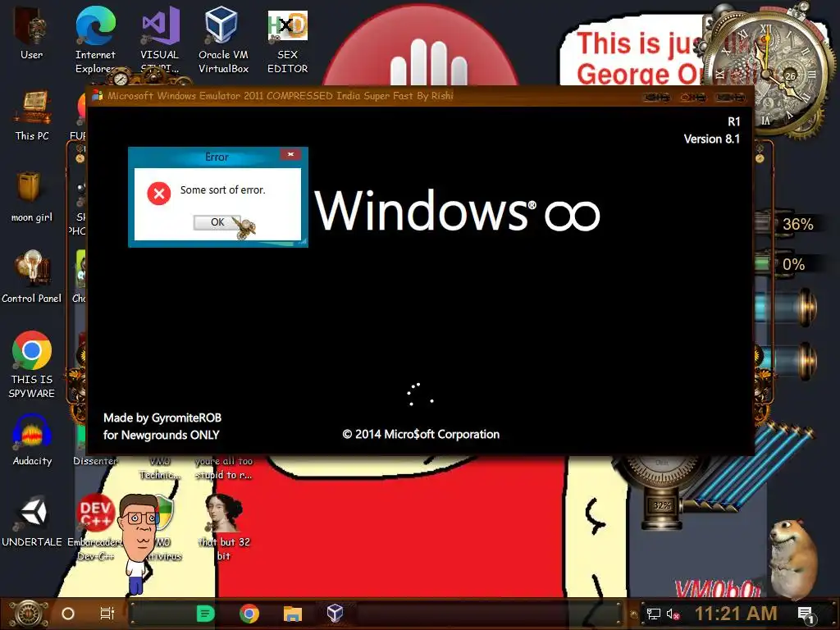
Task: Open the SEX EDITOR HxD icon
Action: 288,40
